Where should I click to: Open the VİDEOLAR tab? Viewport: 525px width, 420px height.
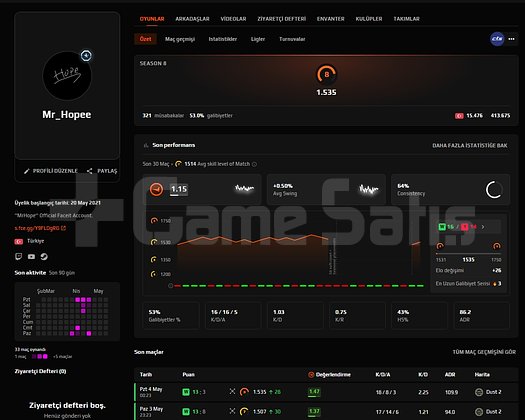point(233,19)
